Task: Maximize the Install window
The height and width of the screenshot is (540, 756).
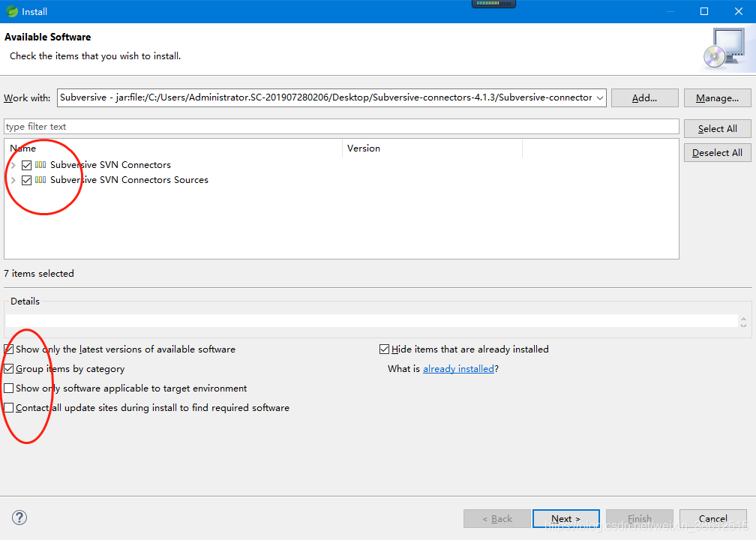Action: click(704, 11)
